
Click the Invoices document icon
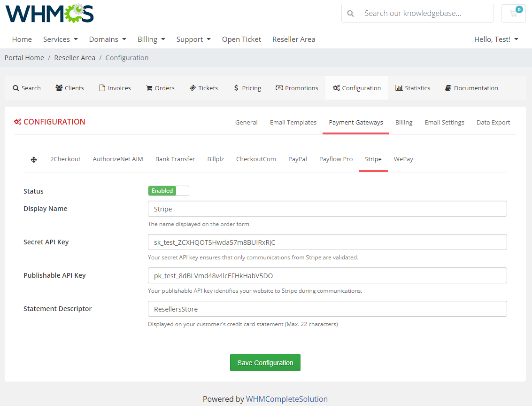102,88
